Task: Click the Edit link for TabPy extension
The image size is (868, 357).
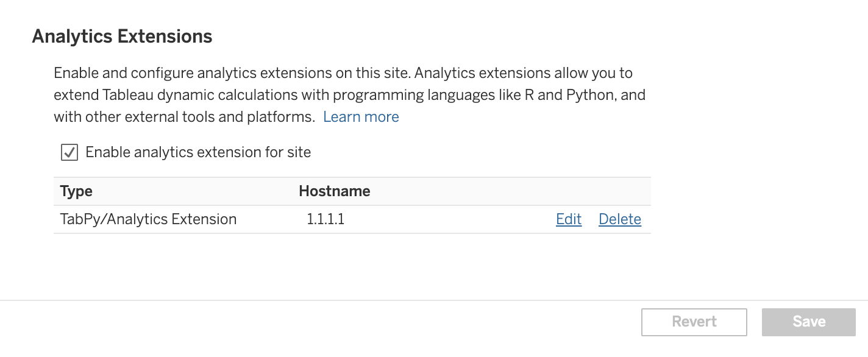Action: point(569,219)
